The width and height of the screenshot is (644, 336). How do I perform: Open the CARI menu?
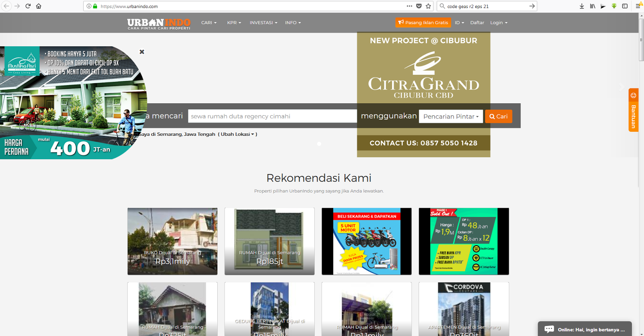click(209, 23)
